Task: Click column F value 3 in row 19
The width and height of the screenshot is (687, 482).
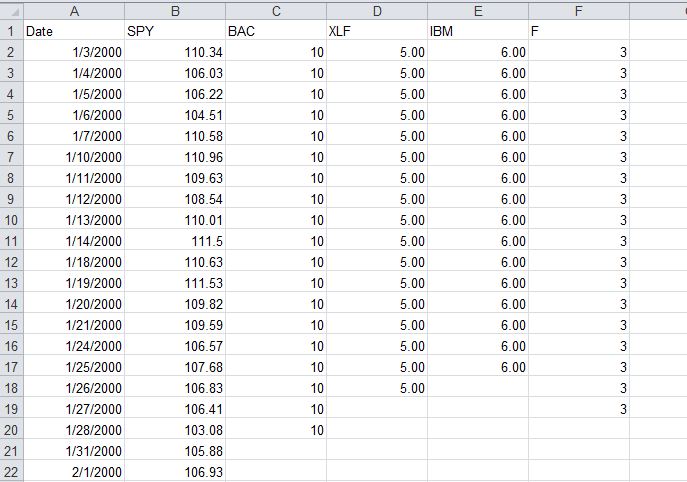Action: (x=579, y=409)
